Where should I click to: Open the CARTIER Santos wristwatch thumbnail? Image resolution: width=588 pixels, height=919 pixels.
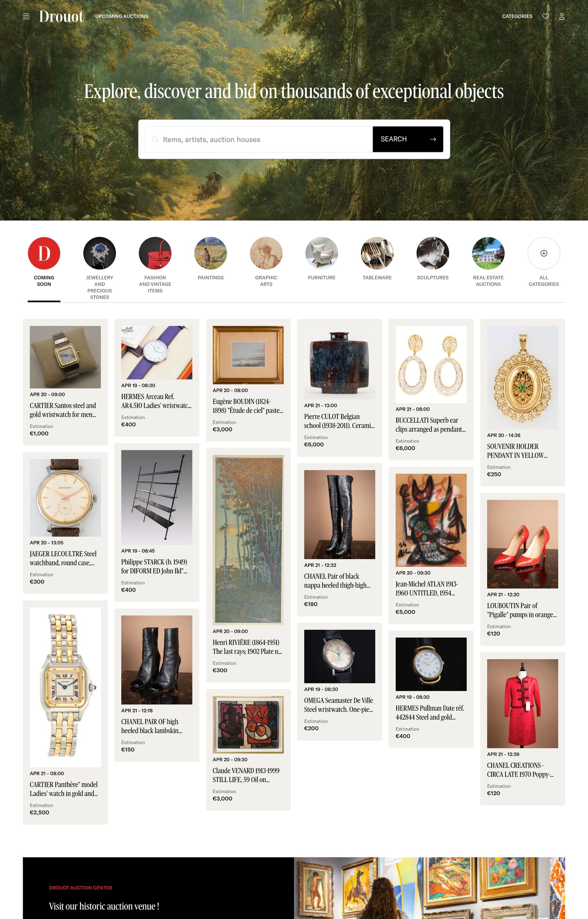65,357
